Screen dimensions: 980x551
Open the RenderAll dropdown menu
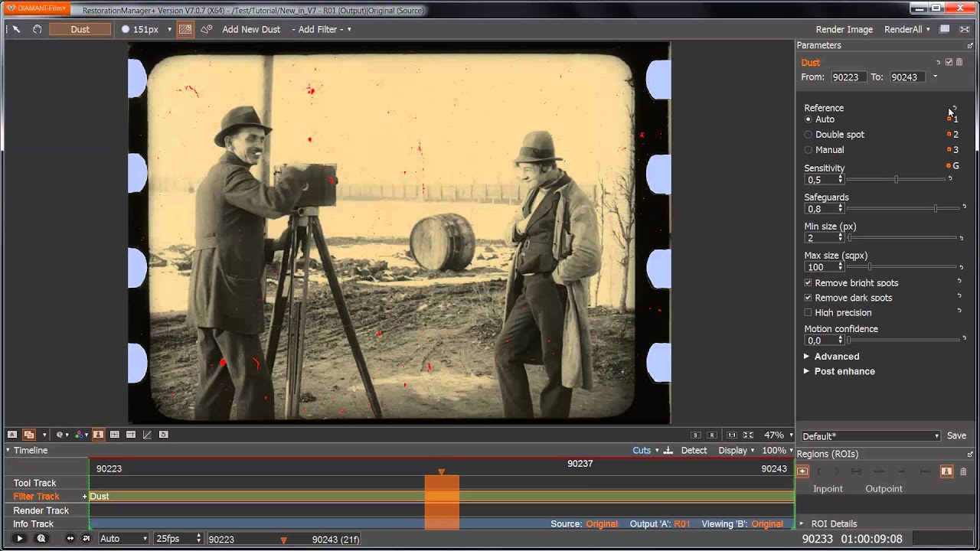[x=907, y=29]
